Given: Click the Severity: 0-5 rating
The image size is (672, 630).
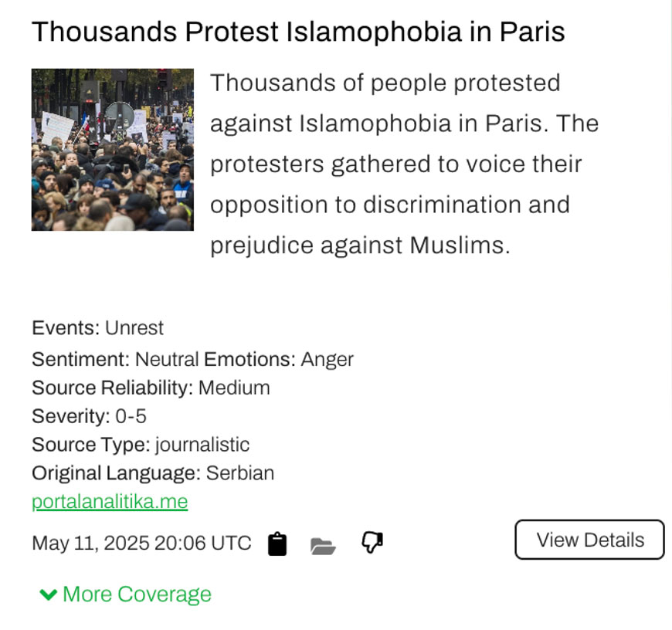Looking at the screenshot, I should point(89,416).
